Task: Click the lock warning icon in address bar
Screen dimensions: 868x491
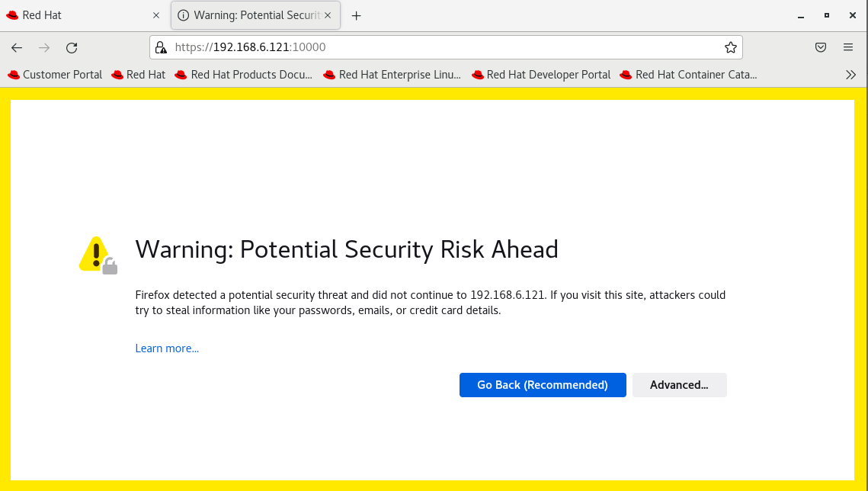Action: tap(161, 47)
